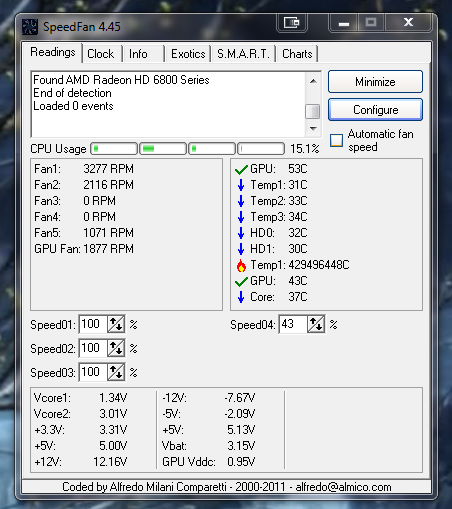Click the +12V 12.16V reading
The image size is (452, 509).
[x=80, y=462]
